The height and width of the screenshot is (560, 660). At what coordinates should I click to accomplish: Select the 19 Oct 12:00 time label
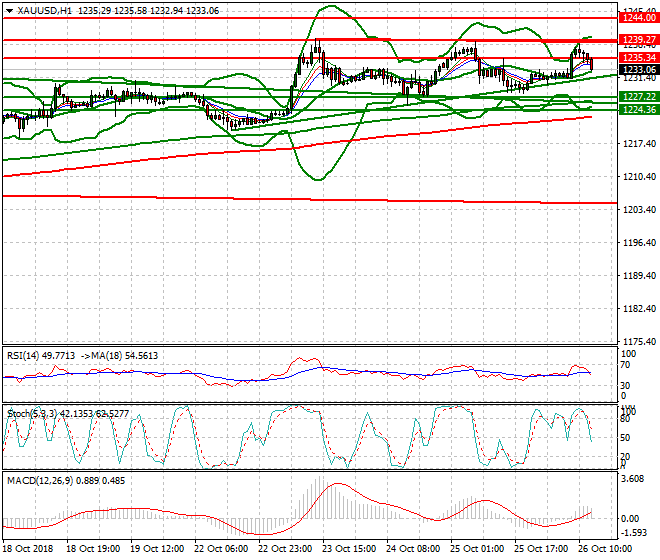click(157, 549)
